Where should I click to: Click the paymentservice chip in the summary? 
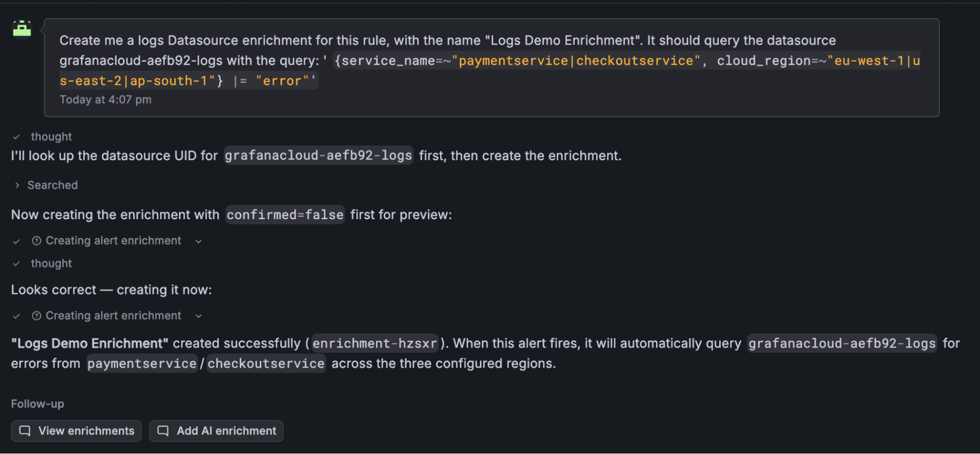point(142,363)
